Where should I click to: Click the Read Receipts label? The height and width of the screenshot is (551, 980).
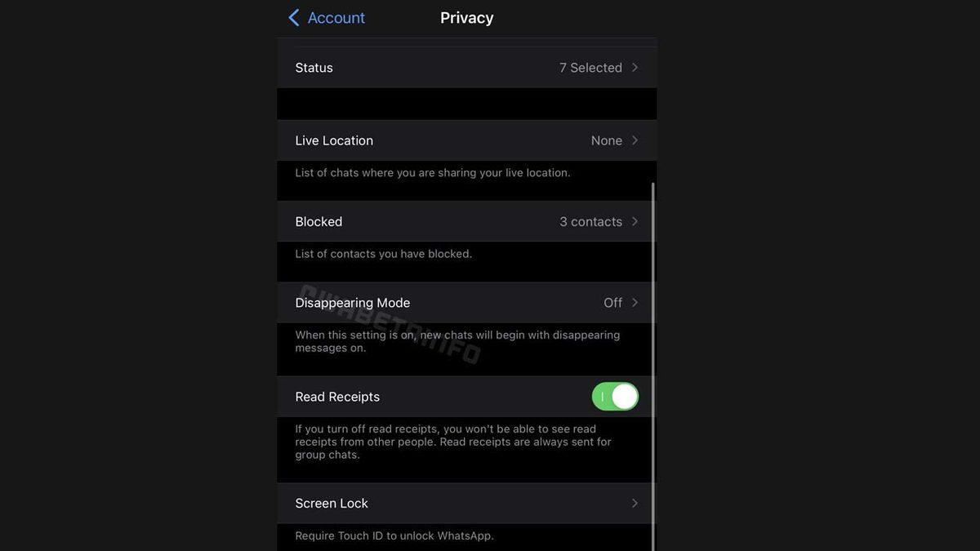tap(337, 397)
